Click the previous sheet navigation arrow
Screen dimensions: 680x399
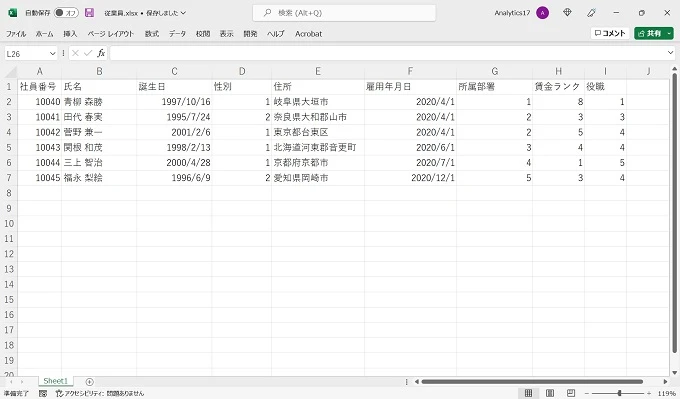point(11,382)
